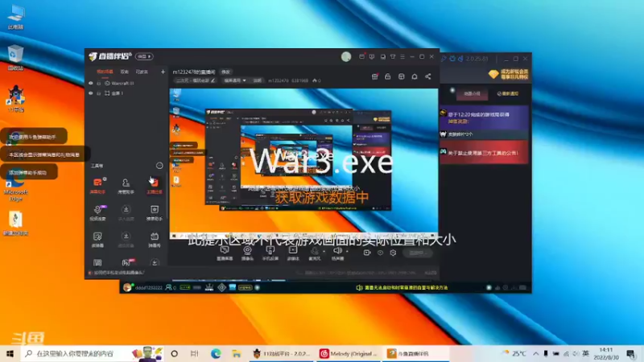This screenshot has height=362, width=644.
Task: Open stream settings gear icon
Action: point(393,253)
